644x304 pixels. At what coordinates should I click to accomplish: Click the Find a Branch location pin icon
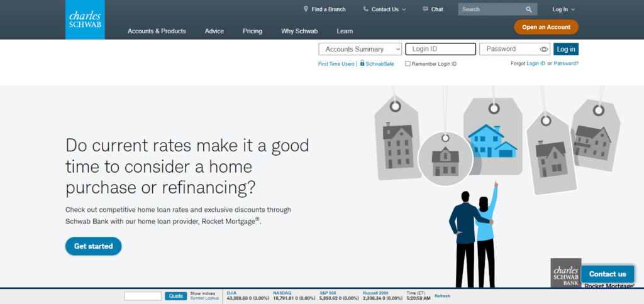pyautogui.click(x=306, y=9)
